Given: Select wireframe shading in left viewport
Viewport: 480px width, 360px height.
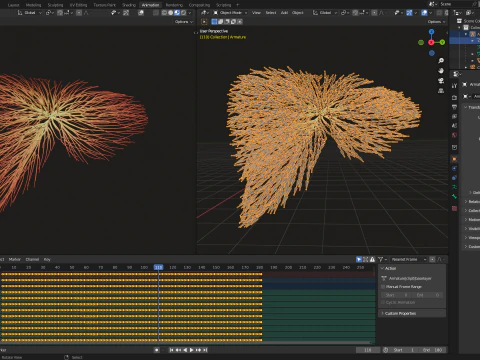Looking at the screenshot, I should point(164,13).
